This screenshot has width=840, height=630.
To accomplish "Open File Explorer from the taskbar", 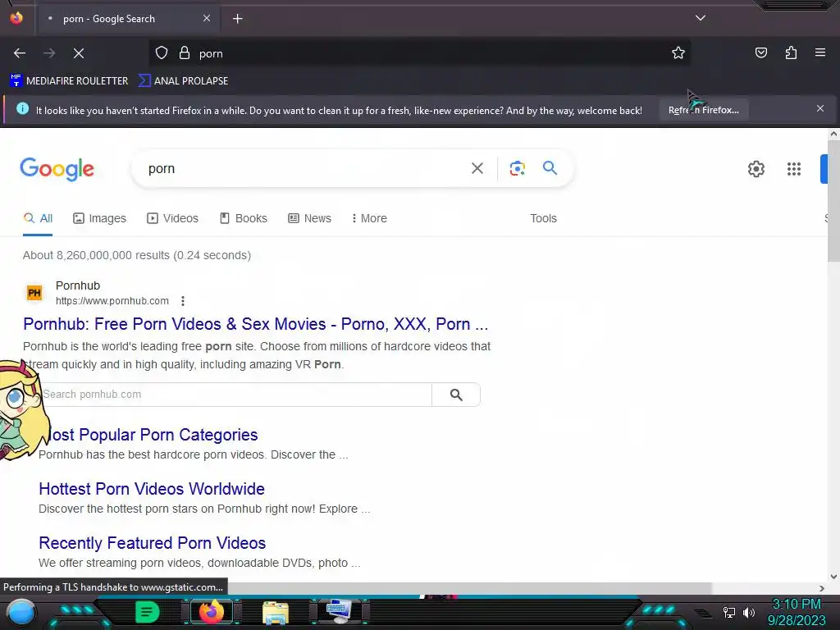I will [276, 612].
